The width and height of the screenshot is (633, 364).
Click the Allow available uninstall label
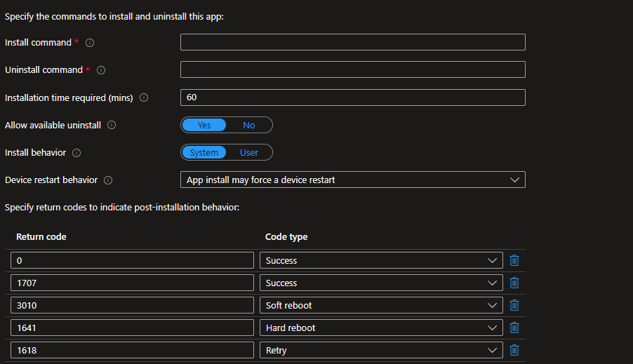click(53, 125)
